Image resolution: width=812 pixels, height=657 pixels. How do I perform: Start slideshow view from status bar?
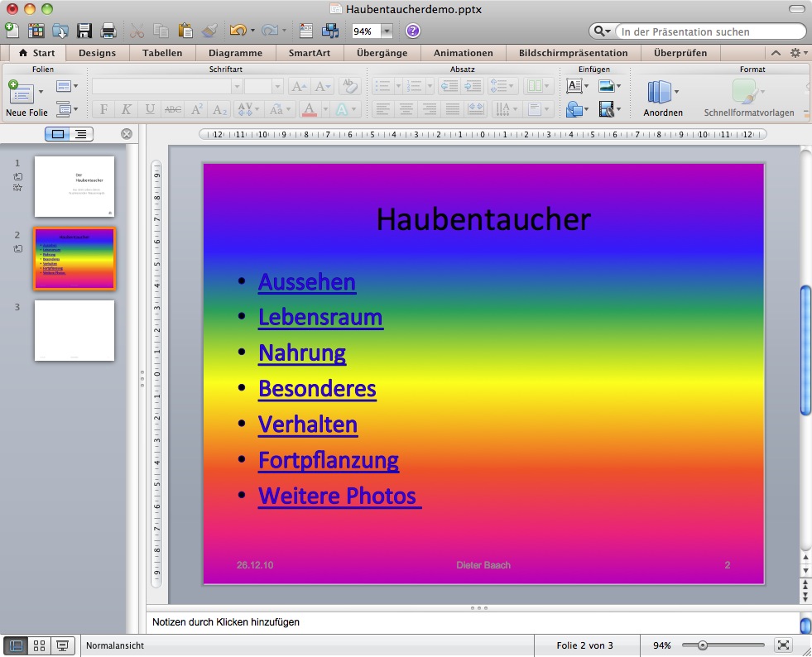[62, 645]
